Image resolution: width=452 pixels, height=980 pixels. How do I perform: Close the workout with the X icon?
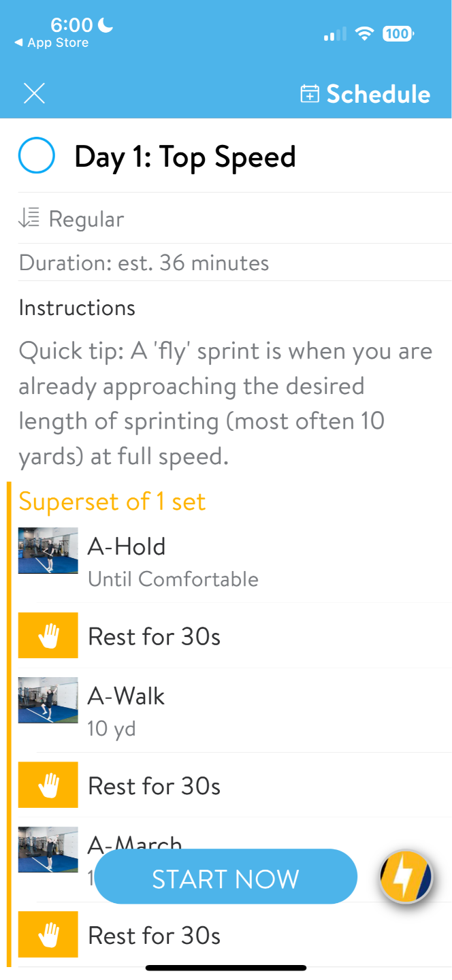pyautogui.click(x=34, y=94)
